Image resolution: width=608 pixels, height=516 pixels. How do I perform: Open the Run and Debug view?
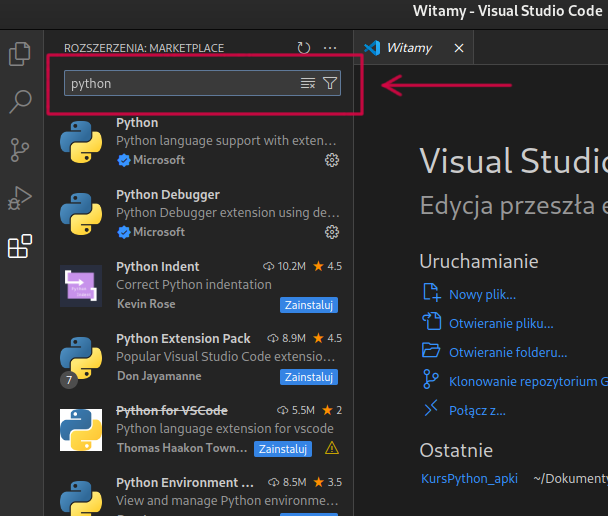pos(19,198)
